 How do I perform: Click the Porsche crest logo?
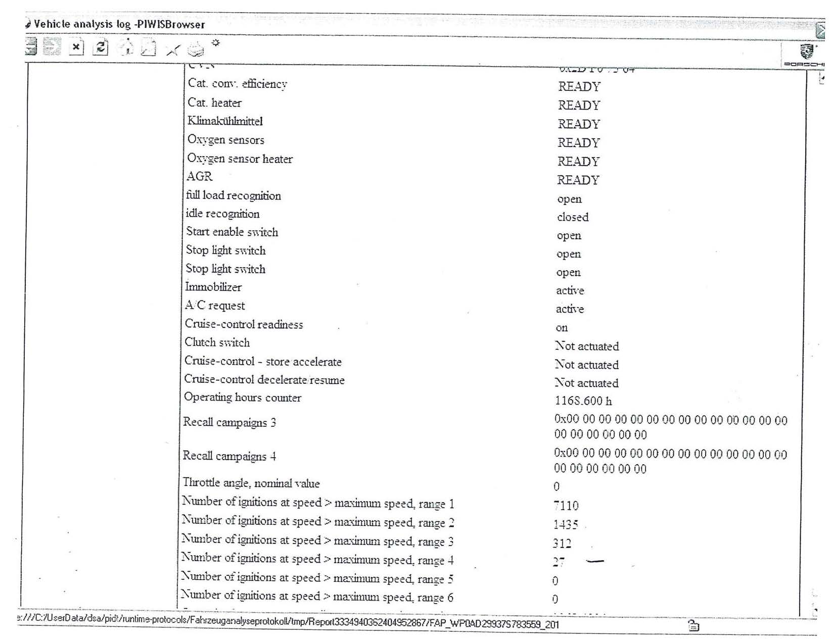[807, 52]
